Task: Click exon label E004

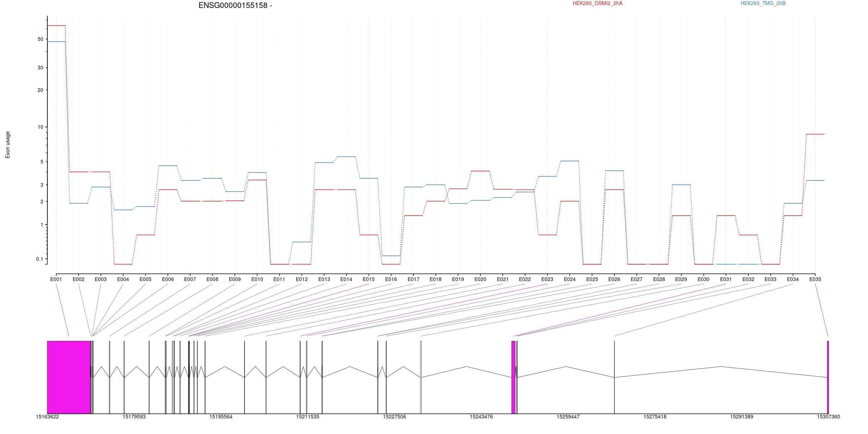Action: [123, 279]
